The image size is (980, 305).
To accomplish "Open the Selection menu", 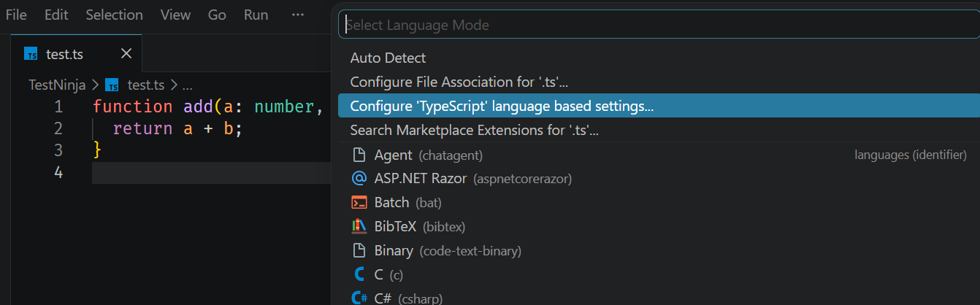I will point(114,15).
